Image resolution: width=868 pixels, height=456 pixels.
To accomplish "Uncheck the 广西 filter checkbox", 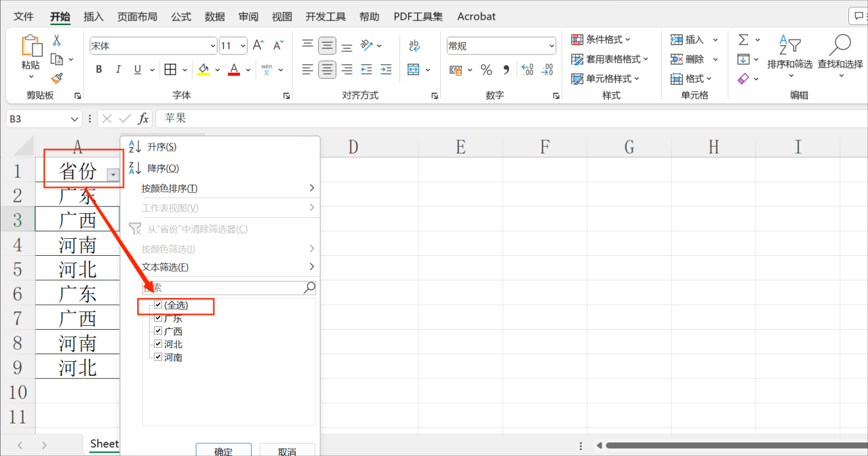I will click(158, 331).
